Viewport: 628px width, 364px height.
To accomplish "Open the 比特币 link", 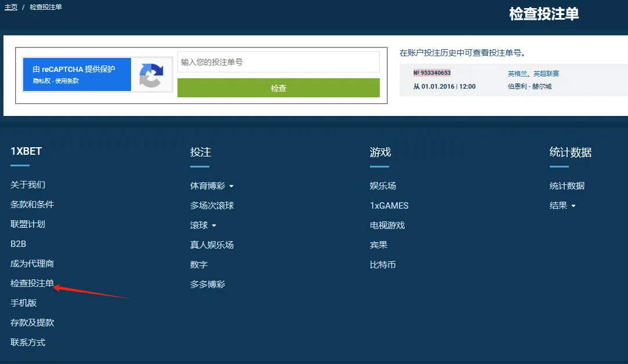I will point(383,265).
